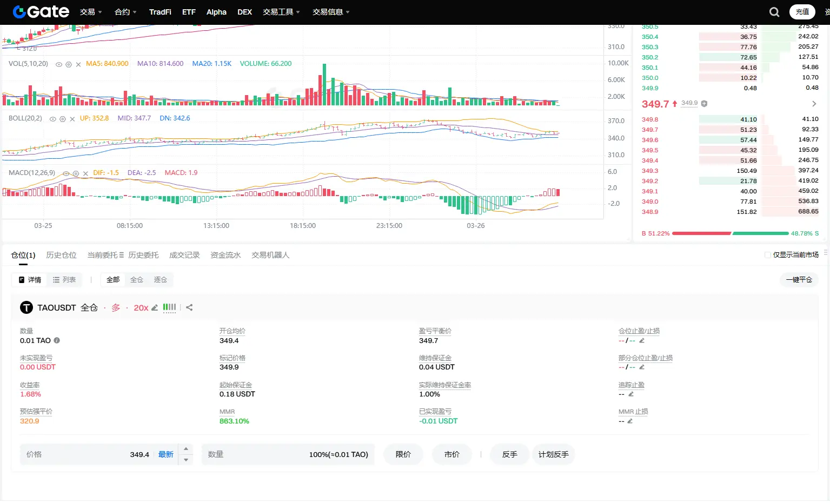The width and height of the screenshot is (830, 504).
Task: Click info icon next to 0.01 TAO
Action: pyautogui.click(x=57, y=340)
